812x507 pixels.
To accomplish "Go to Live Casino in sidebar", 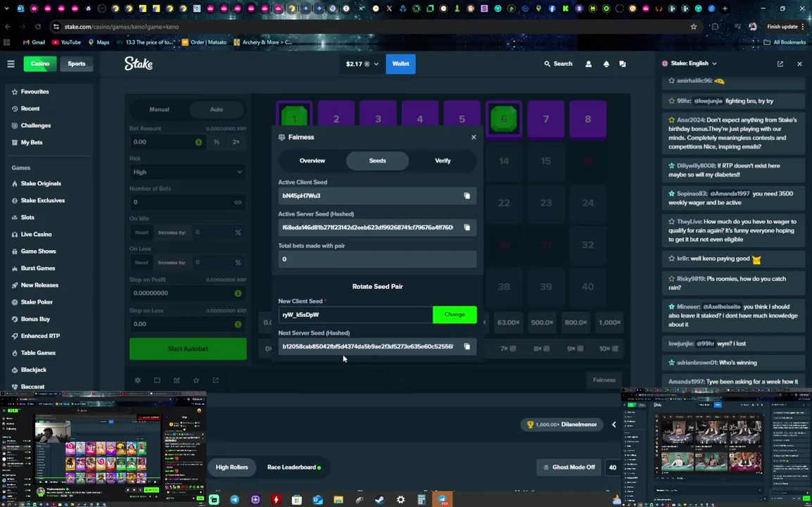I will [36, 234].
